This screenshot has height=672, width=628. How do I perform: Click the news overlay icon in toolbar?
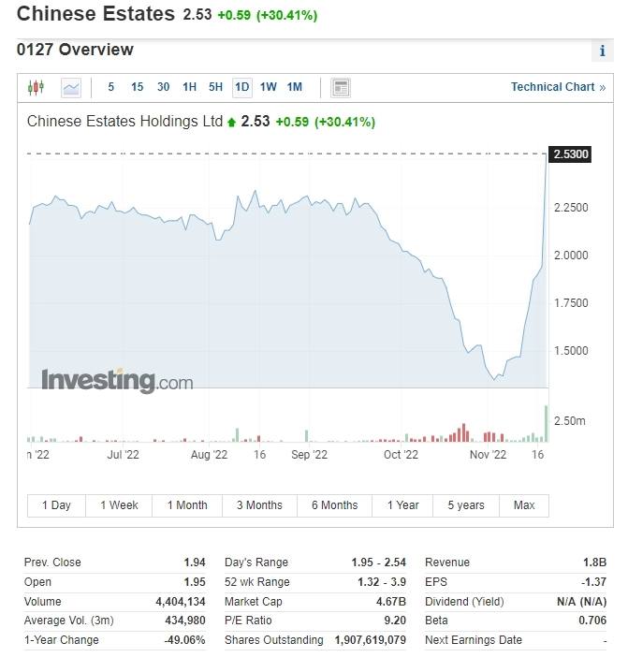pos(341,88)
